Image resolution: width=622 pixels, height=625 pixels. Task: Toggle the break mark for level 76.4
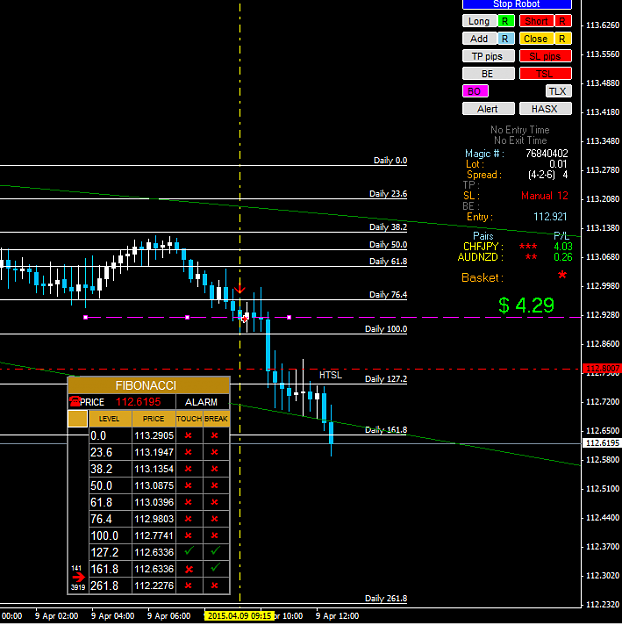(x=215, y=519)
